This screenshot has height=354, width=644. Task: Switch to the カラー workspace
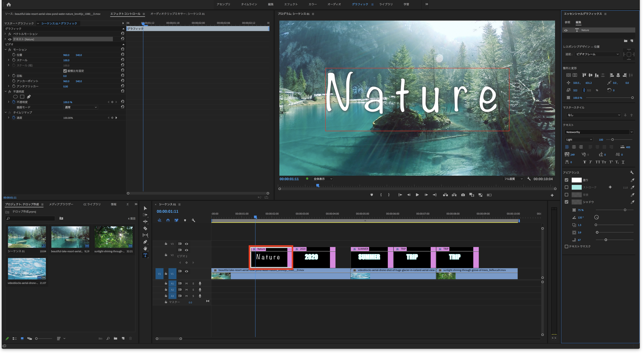tap(313, 4)
